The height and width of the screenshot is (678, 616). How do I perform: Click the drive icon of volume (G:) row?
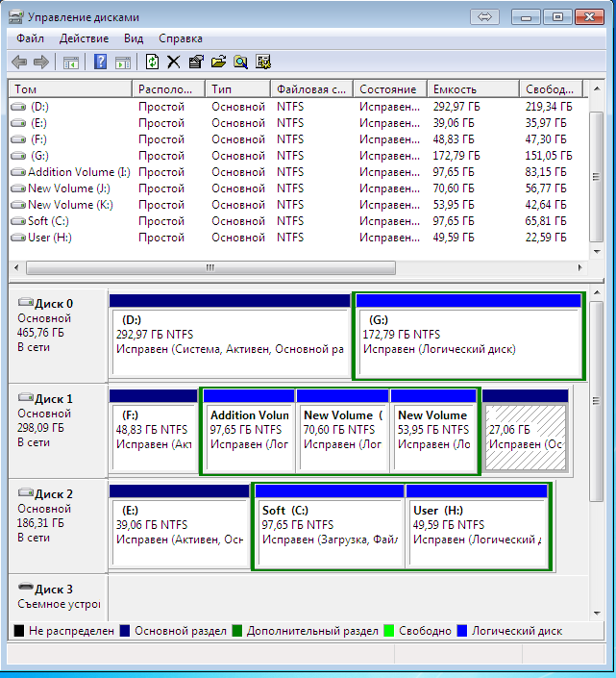pos(18,155)
